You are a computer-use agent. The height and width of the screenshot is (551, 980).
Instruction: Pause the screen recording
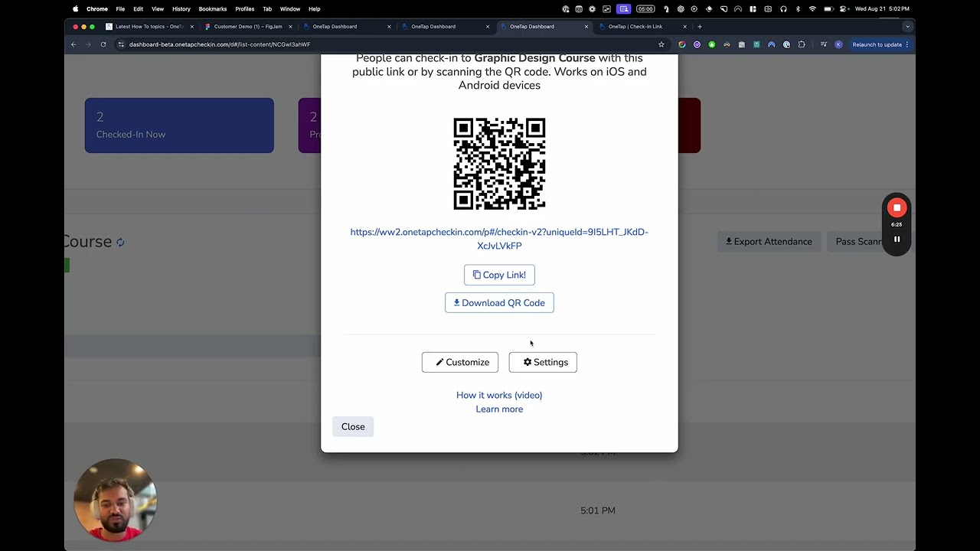point(897,240)
